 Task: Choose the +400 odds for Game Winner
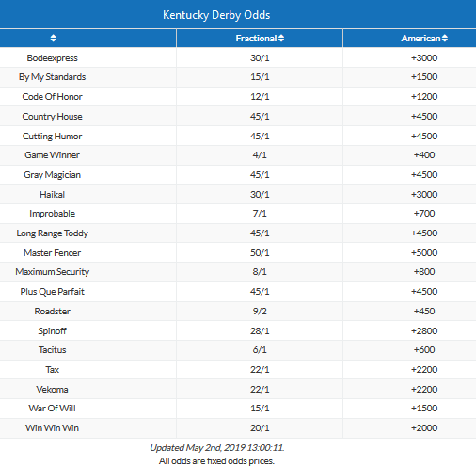[x=424, y=155]
